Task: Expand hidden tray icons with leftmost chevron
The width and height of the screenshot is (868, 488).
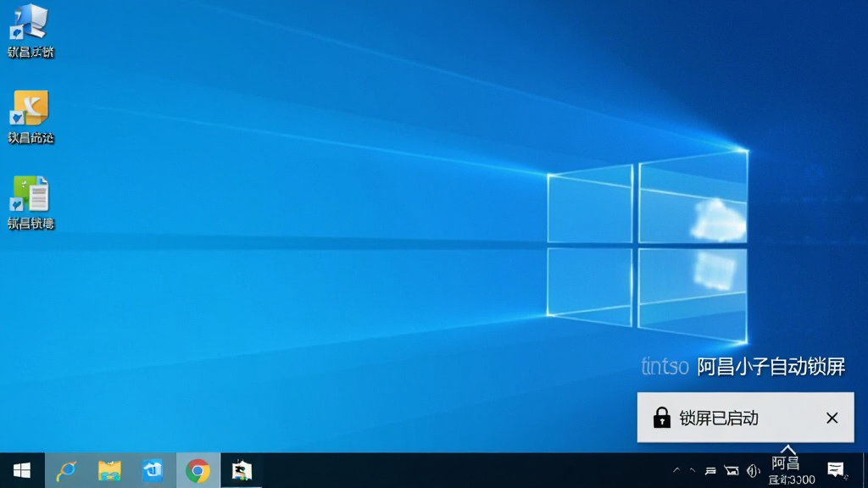Action: pyautogui.click(x=676, y=470)
